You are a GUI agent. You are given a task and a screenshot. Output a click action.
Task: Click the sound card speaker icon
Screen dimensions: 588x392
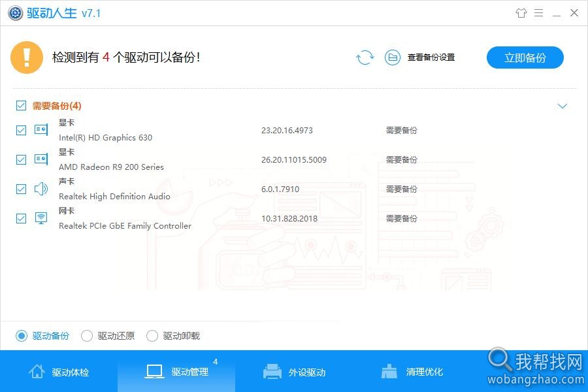coord(41,189)
